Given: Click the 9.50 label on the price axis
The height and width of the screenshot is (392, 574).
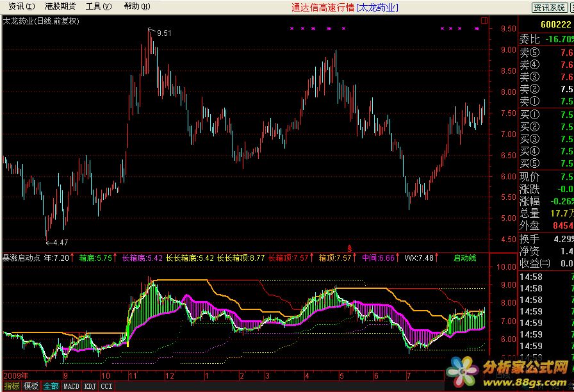Looking at the screenshot, I should pos(509,29).
